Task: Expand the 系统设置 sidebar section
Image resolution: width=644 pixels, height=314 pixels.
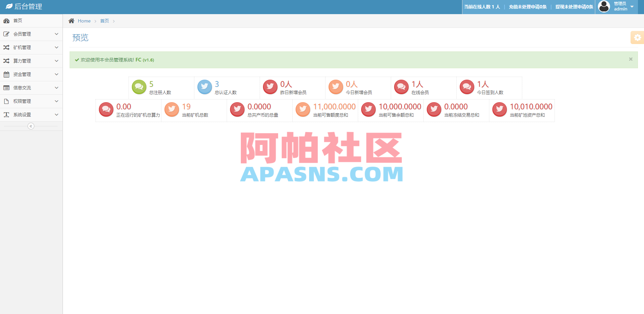Action: [31, 115]
